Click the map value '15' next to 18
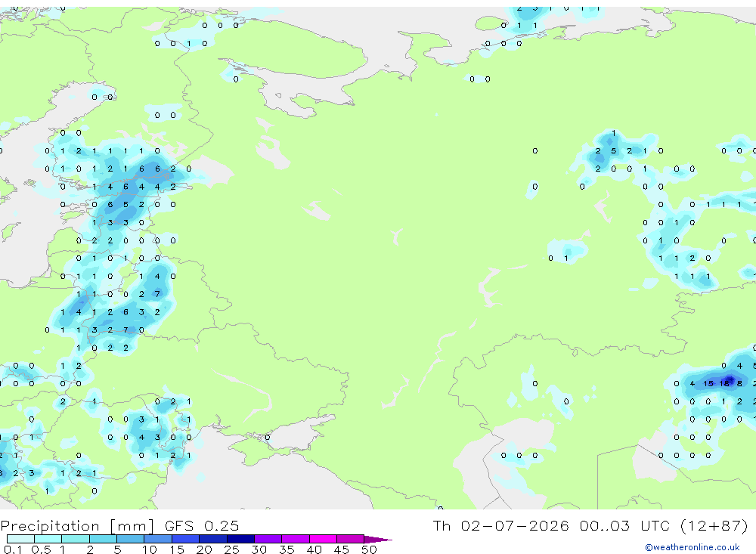This screenshot has height=554, width=756. [708, 383]
